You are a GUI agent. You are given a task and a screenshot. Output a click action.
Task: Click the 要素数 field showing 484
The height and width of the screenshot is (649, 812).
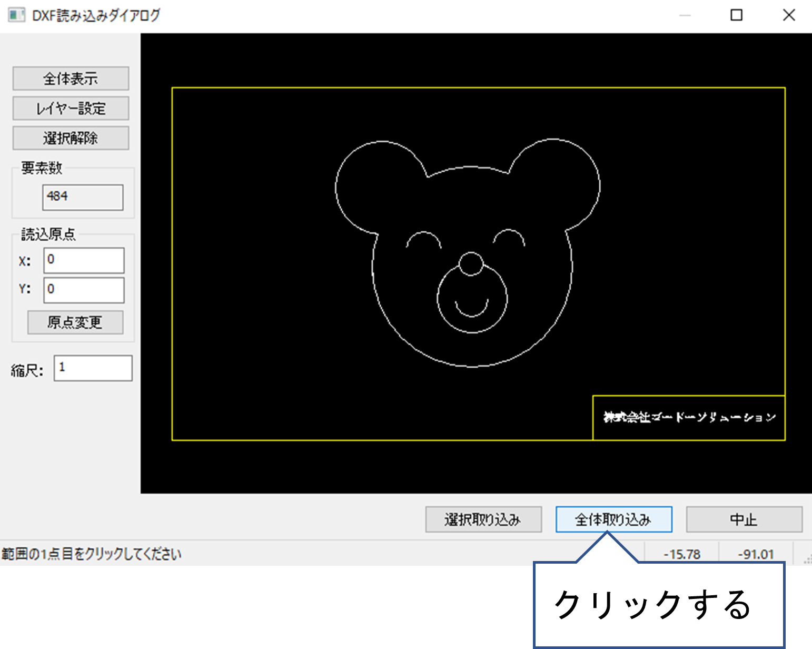click(x=83, y=197)
